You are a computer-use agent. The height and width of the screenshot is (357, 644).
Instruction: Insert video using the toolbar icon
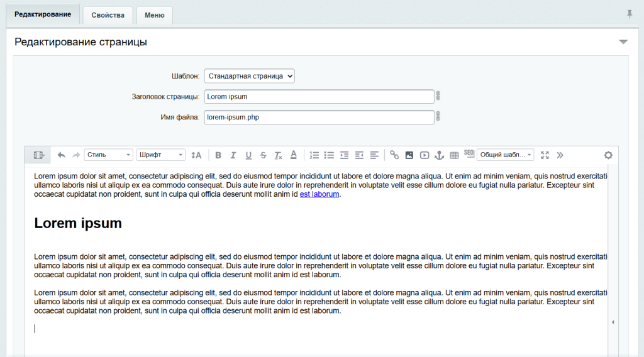pyautogui.click(x=425, y=155)
